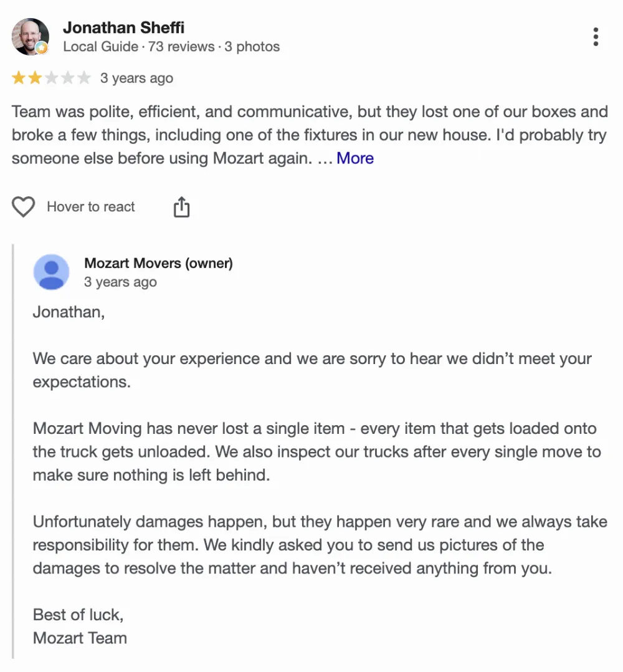This screenshot has width=623, height=672.
Task: Click the "Mozart Moving has never lost" paragraph
Action: 317,452
